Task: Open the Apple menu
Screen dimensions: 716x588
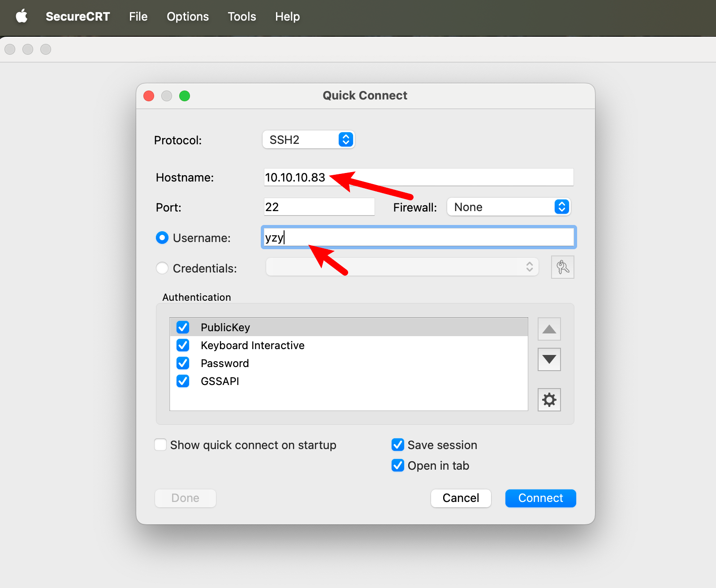Action: coord(22,17)
